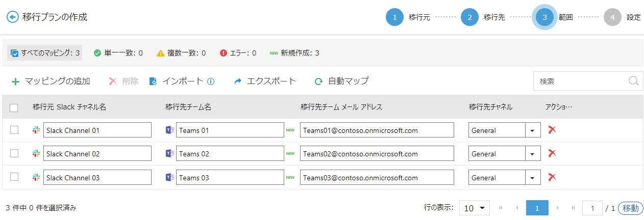Click 移行元 Slack チャネル名 column header
This screenshot has width=644, height=220.
69,107
